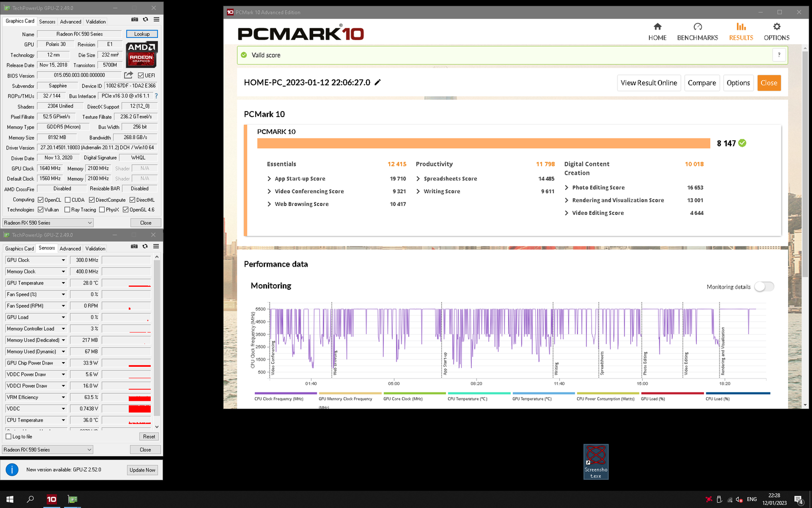Click orange Close button in PCMark result

click(769, 83)
